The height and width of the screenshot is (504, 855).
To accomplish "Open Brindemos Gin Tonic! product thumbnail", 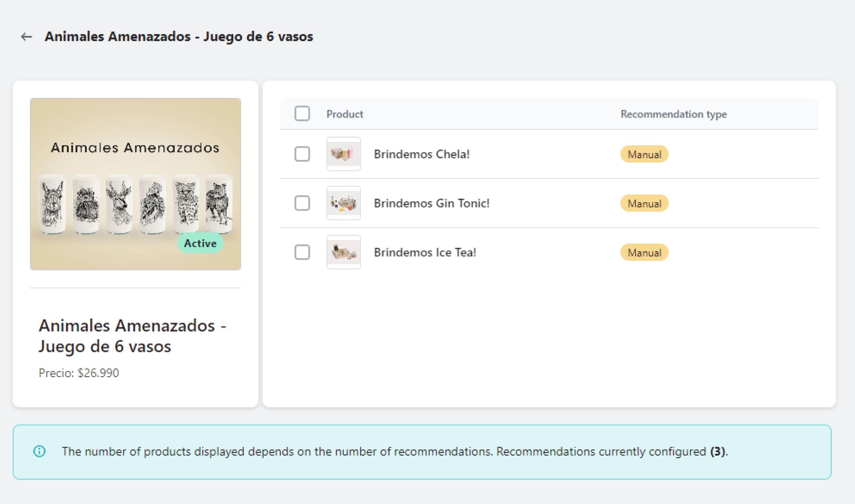I will click(x=343, y=203).
